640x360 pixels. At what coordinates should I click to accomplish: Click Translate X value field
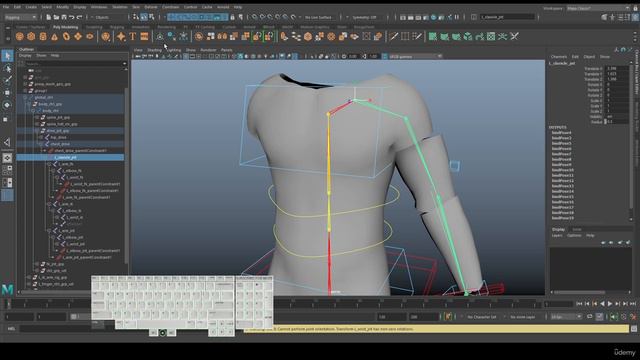(x=617, y=69)
